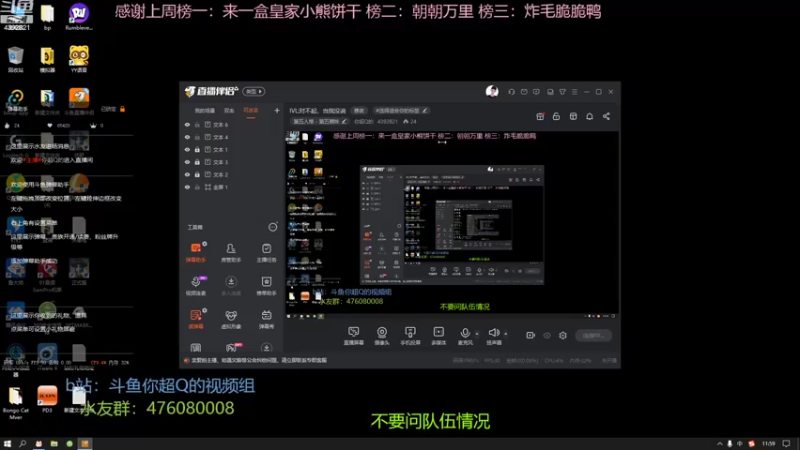Click the padlock icon in room toolbar
Image resolution: width=800 pixels, height=450 pixels.
tap(556, 116)
